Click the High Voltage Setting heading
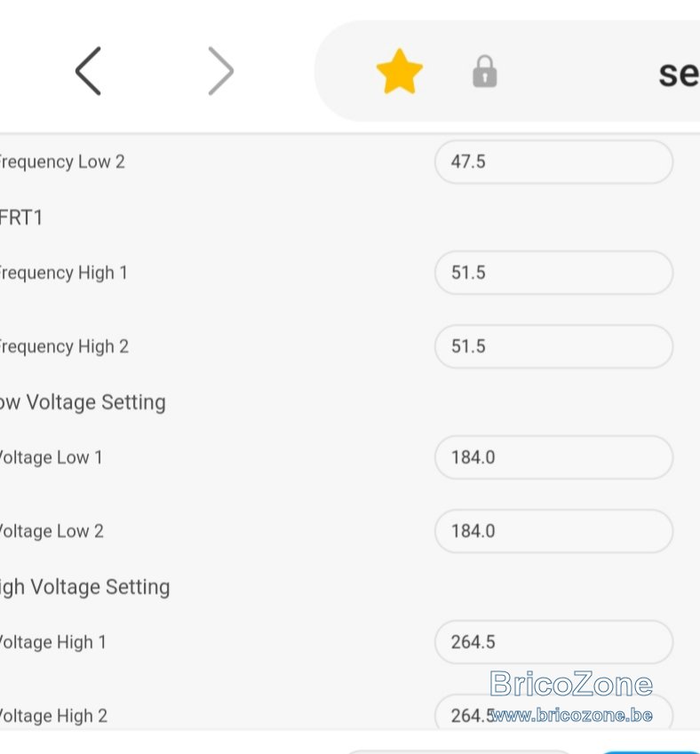The height and width of the screenshot is (754, 700). (84, 587)
